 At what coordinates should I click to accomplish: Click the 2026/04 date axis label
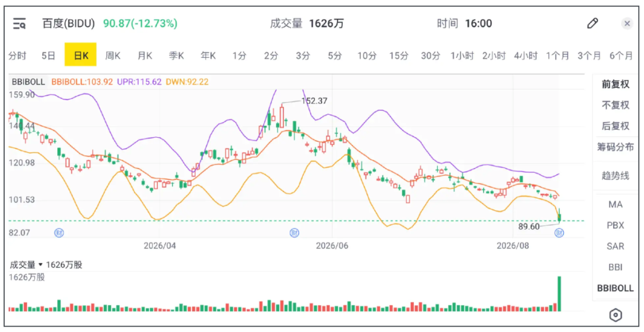point(160,246)
